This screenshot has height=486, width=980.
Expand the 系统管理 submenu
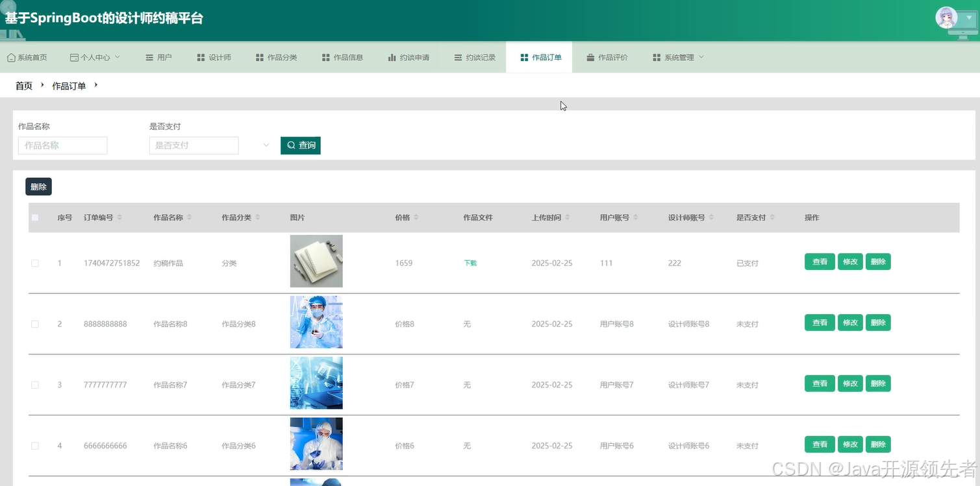(x=700, y=57)
